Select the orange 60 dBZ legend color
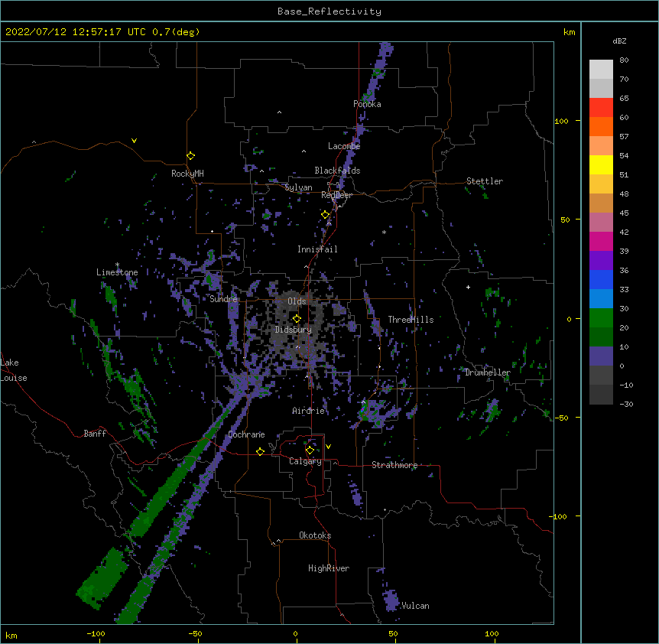The image size is (659, 644). pyautogui.click(x=601, y=126)
